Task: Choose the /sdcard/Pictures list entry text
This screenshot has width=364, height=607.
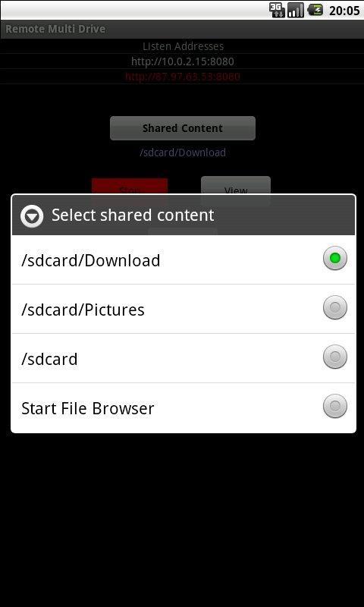Action: (83, 310)
